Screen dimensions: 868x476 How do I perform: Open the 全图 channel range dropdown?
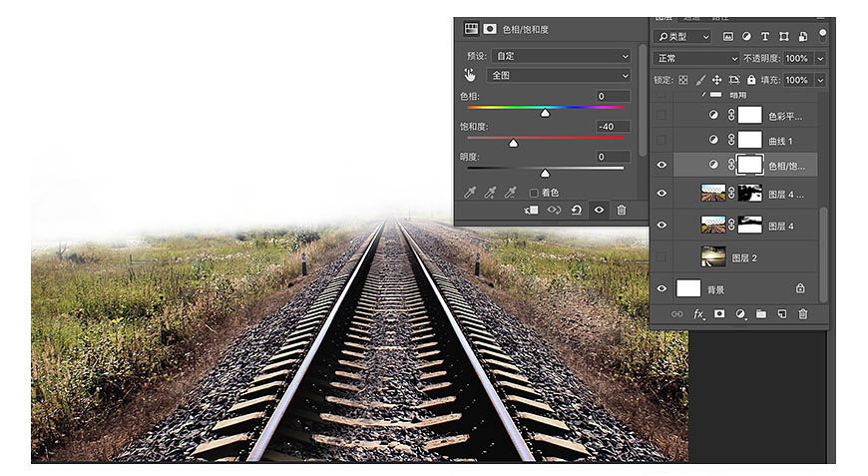click(559, 76)
